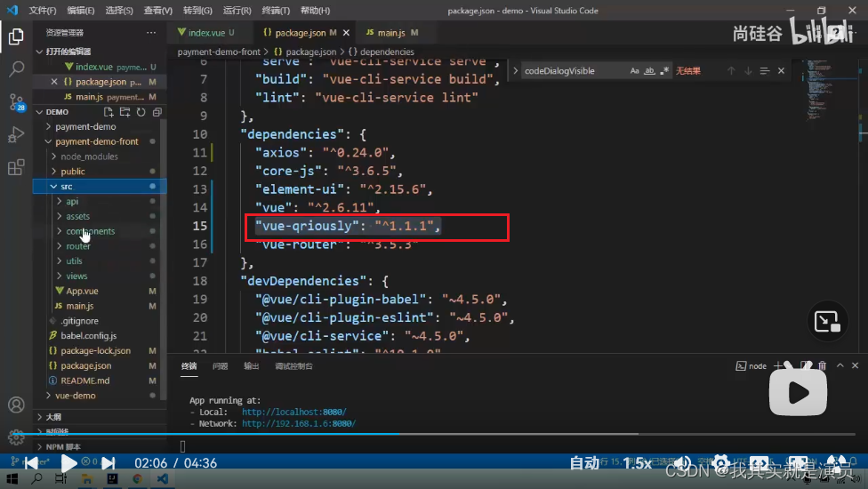Expand the payment-demo folder

(x=85, y=126)
